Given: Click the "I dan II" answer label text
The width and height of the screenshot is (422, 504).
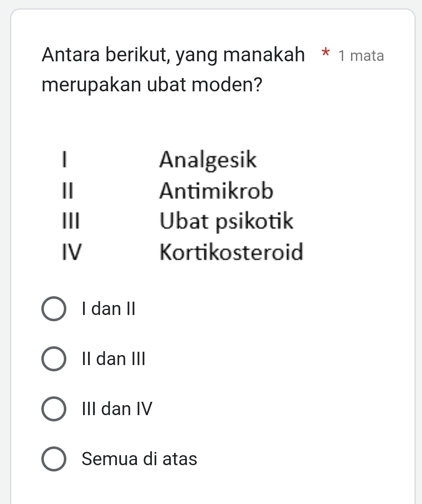Looking at the screenshot, I should coord(109,309).
